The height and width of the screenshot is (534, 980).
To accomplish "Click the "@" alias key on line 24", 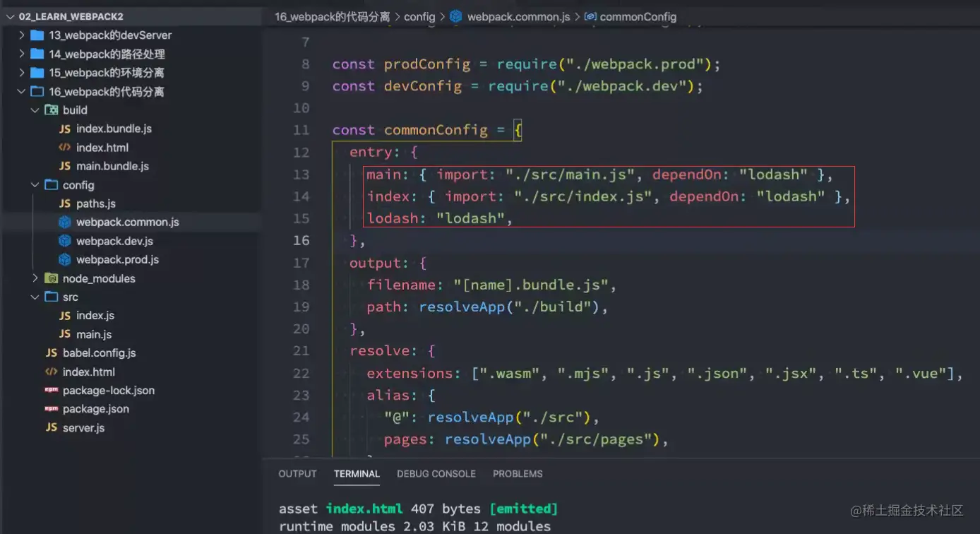I will click(397, 417).
